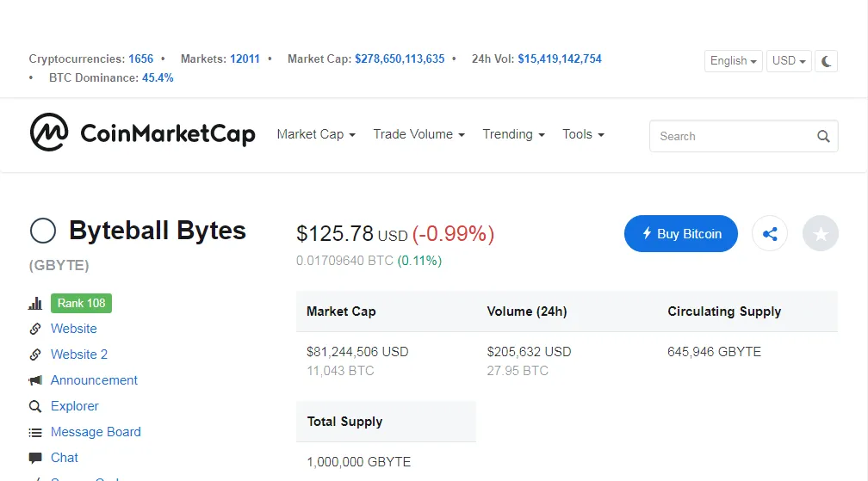Viewport: 868px width, 481px height.
Task: Open the Trade Volume menu
Action: click(x=419, y=134)
